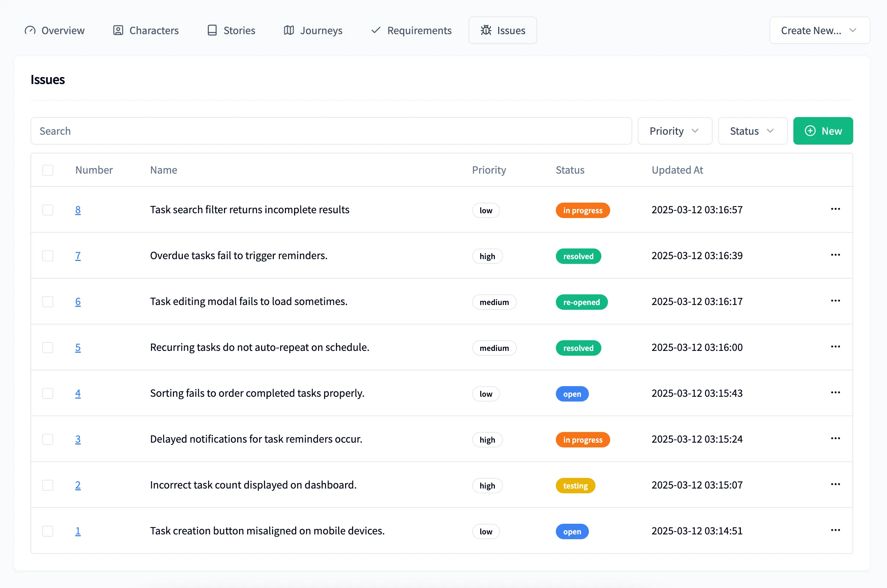Check the checkbox for issue 7
887x588 pixels.
(48, 256)
